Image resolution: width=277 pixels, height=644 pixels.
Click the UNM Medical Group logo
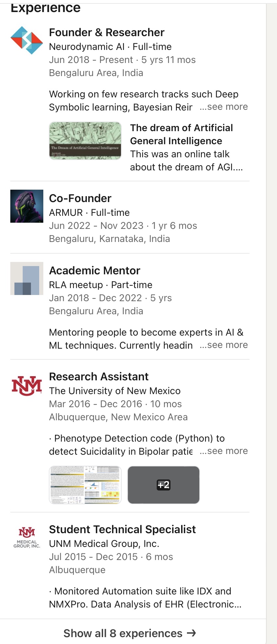(27, 537)
